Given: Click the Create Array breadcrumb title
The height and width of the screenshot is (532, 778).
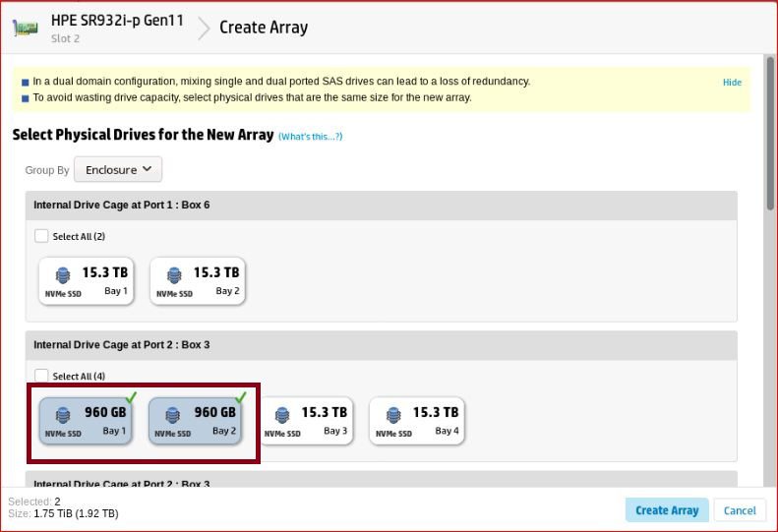Looking at the screenshot, I should [x=264, y=28].
